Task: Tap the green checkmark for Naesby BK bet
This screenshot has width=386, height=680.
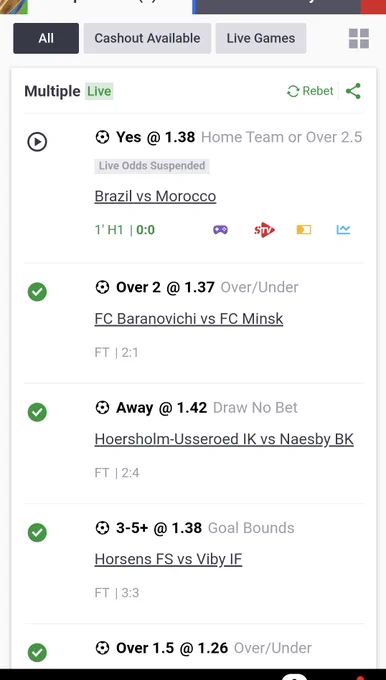Action: point(37,412)
